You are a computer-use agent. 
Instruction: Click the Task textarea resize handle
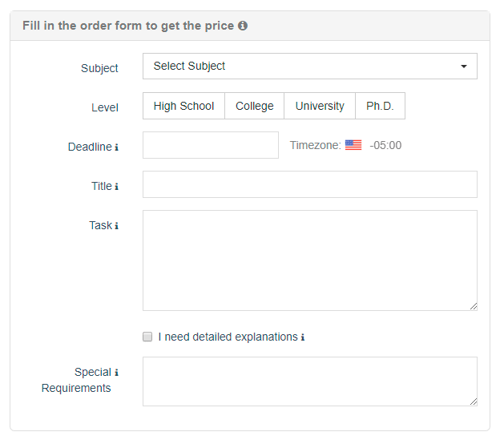coord(473,306)
